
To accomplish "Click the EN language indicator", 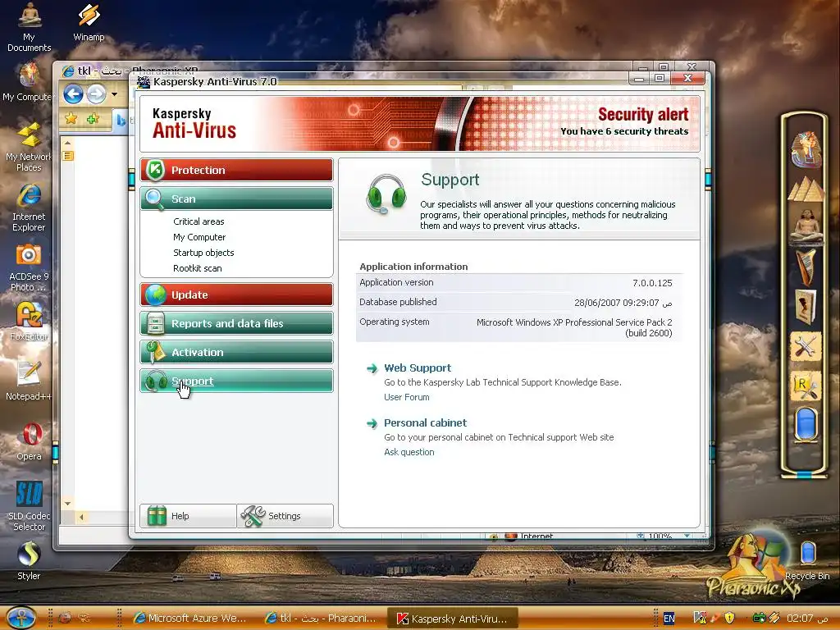I will 669,619.
